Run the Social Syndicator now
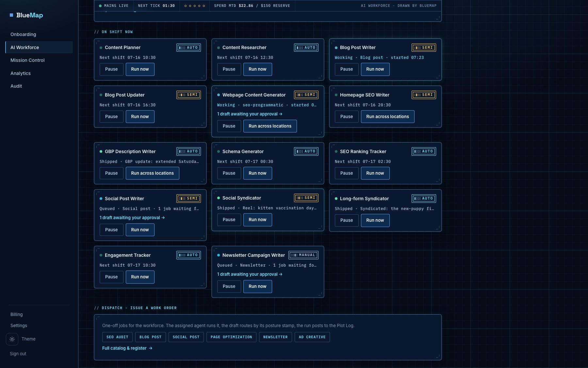The width and height of the screenshot is (588, 368). 257,220
